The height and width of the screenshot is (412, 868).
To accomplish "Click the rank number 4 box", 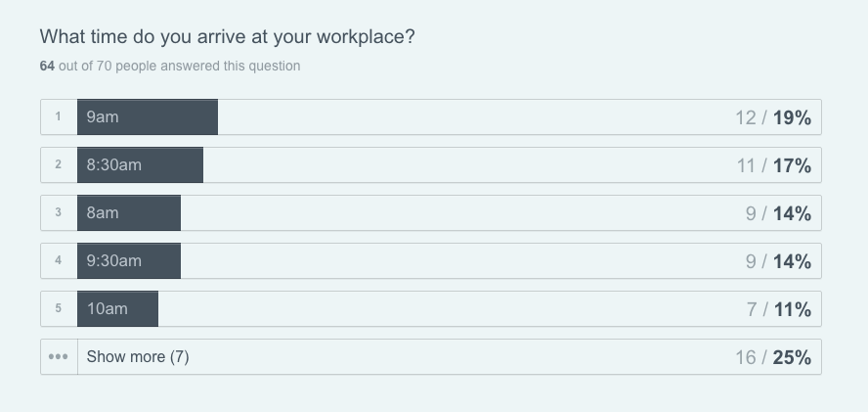I will pos(59,261).
